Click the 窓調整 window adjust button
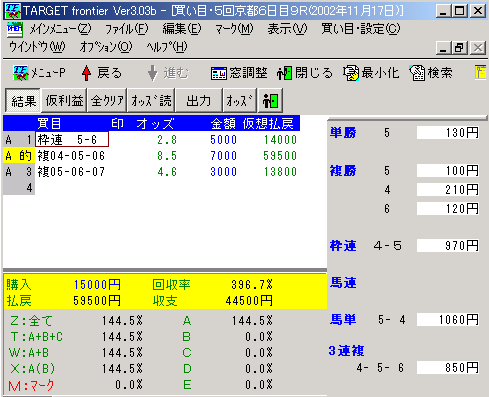 click(x=239, y=73)
